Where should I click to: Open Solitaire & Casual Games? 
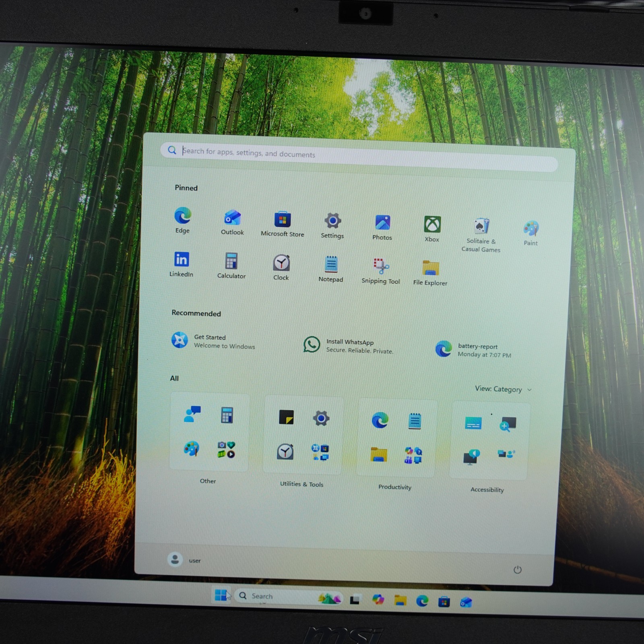pyautogui.click(x=481, y=235)
